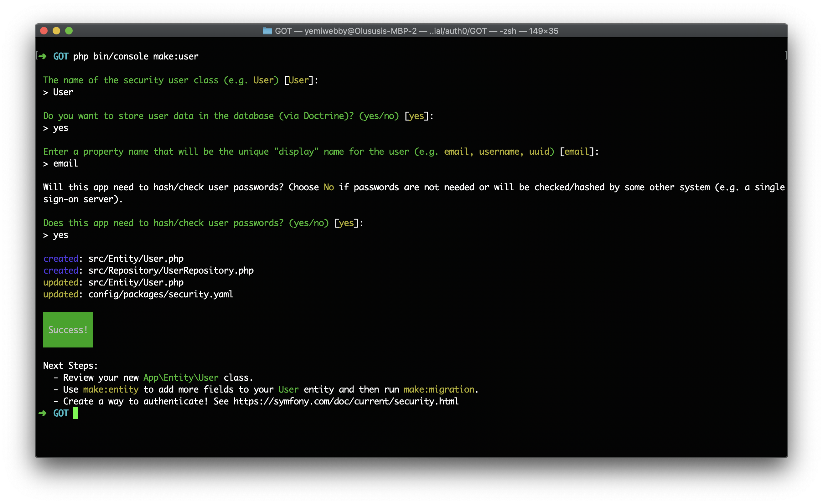Click the green Success! block
Viewport: 823px width, 504px height.
point(68,329)
